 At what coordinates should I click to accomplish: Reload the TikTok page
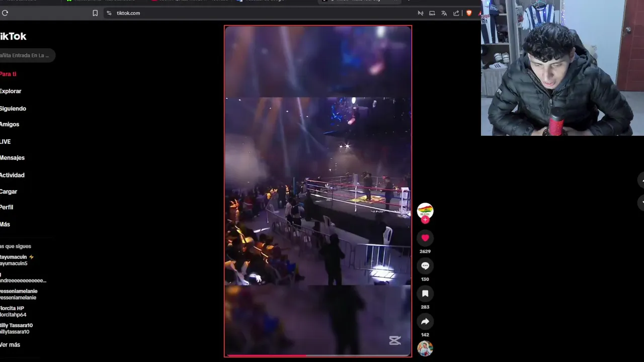pyautogui.click(x=5, y=13)
